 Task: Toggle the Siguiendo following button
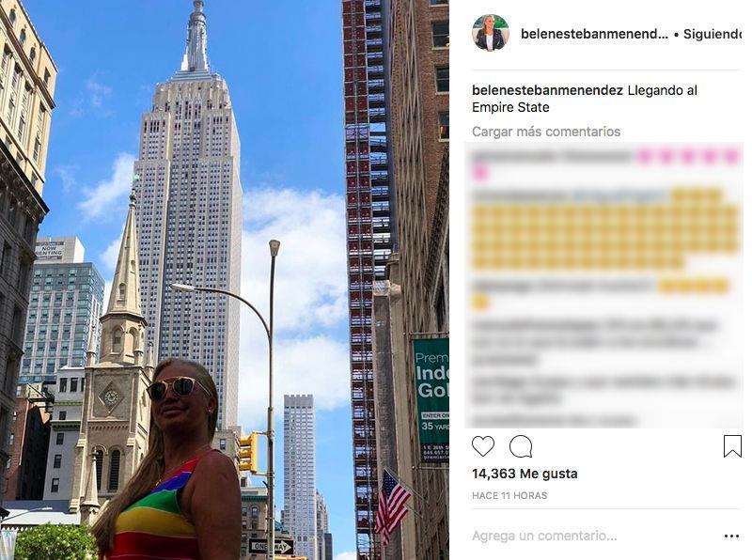pyautogui.click(x=713, y=34)
